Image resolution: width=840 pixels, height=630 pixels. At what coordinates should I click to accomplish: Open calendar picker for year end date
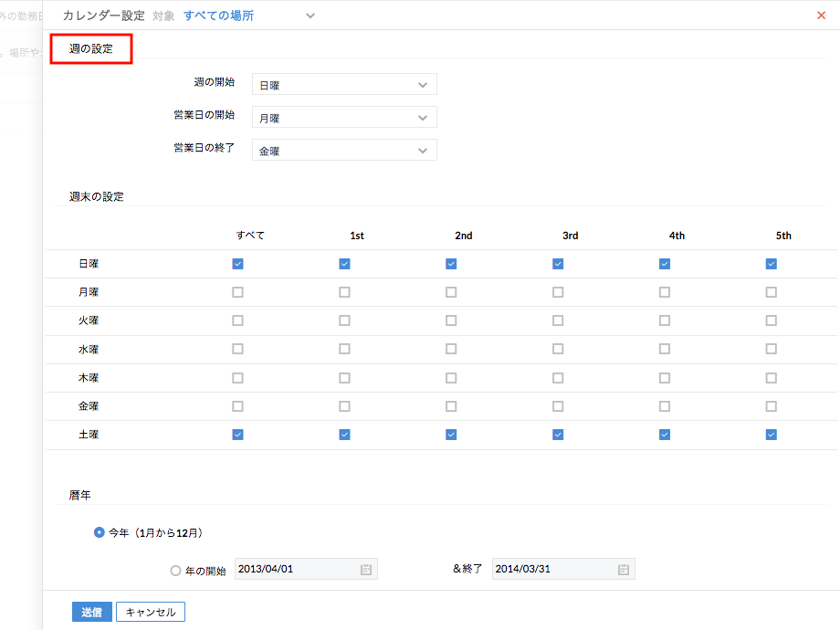tap(623, 570)
